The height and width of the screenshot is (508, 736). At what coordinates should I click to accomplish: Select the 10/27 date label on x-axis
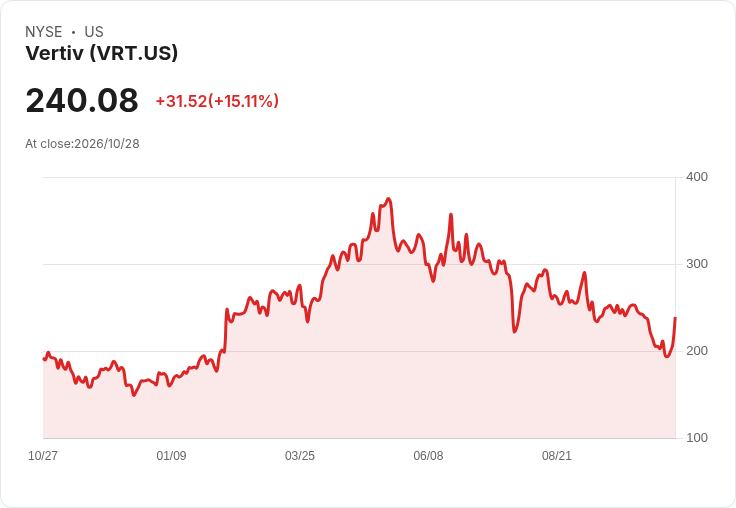[43, 455]
